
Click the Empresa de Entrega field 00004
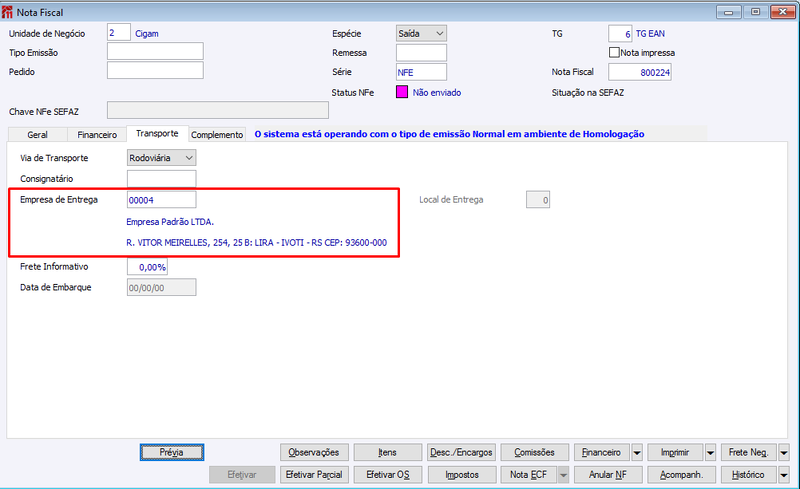tap(161, 200)
